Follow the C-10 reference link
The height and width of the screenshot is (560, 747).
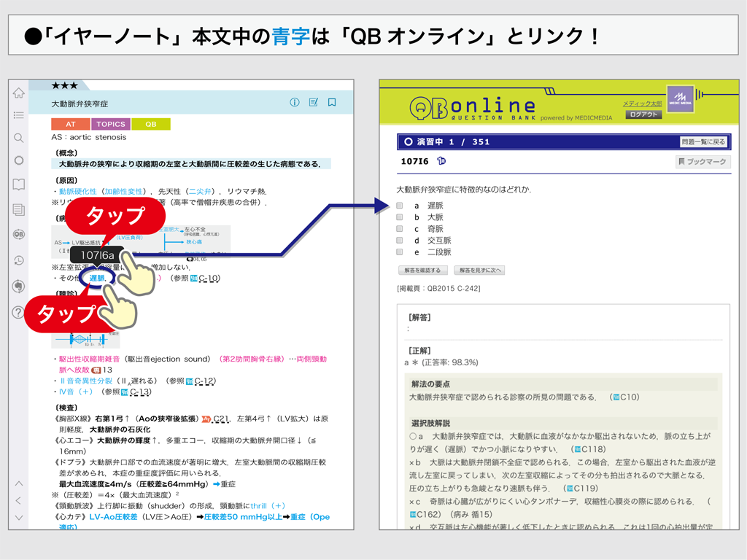[x=208, y=278]
